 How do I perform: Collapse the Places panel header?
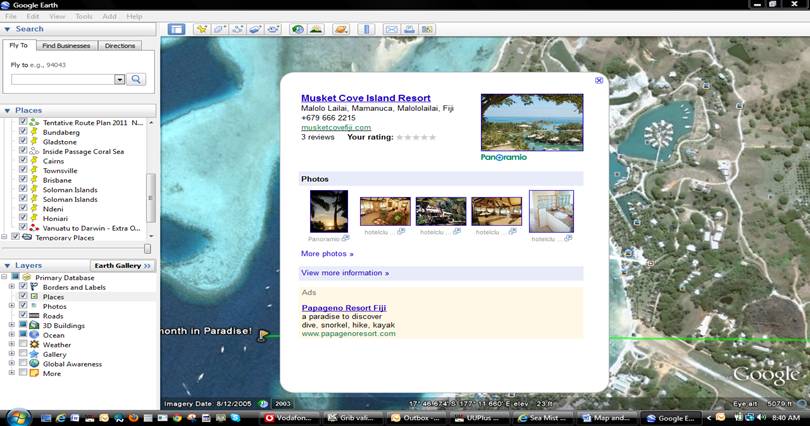point(8,111)
